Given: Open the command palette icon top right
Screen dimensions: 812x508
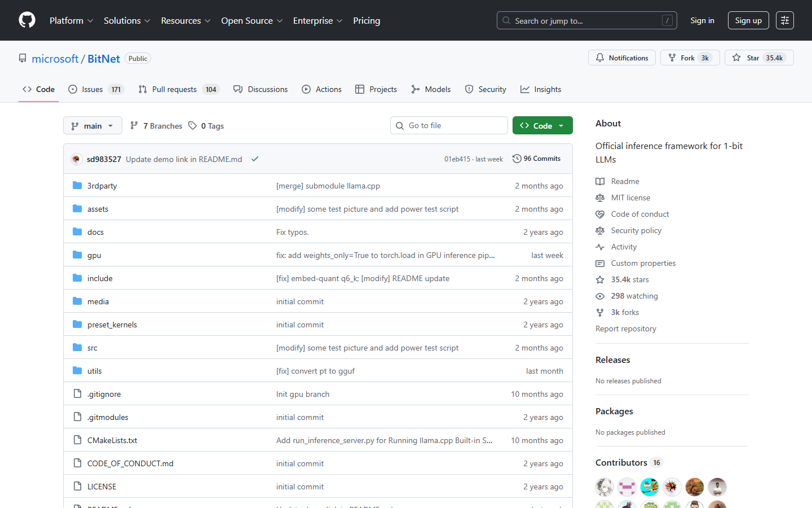Looking at the screenshot, I should pyautogui.click(x=785, y=20).
